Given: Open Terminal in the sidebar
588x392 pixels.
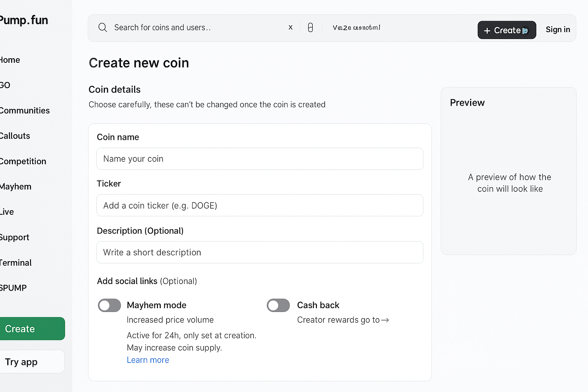Looking at the screenshot, I should [16, 263].
